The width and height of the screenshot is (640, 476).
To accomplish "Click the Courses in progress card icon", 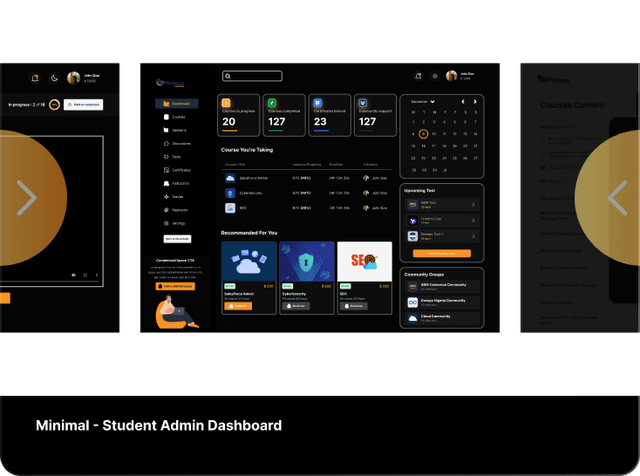I will pos(227,102).
